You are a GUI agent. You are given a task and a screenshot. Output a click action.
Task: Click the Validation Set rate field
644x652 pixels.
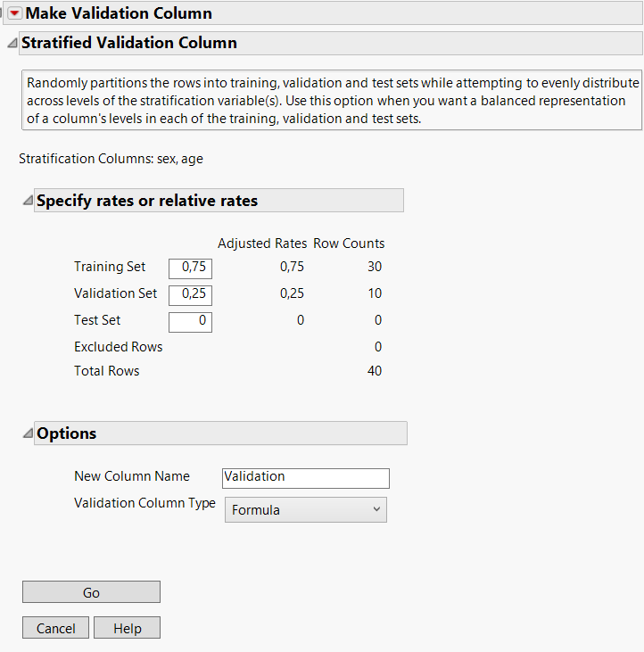pyautogui.click(x=190, y=293)
